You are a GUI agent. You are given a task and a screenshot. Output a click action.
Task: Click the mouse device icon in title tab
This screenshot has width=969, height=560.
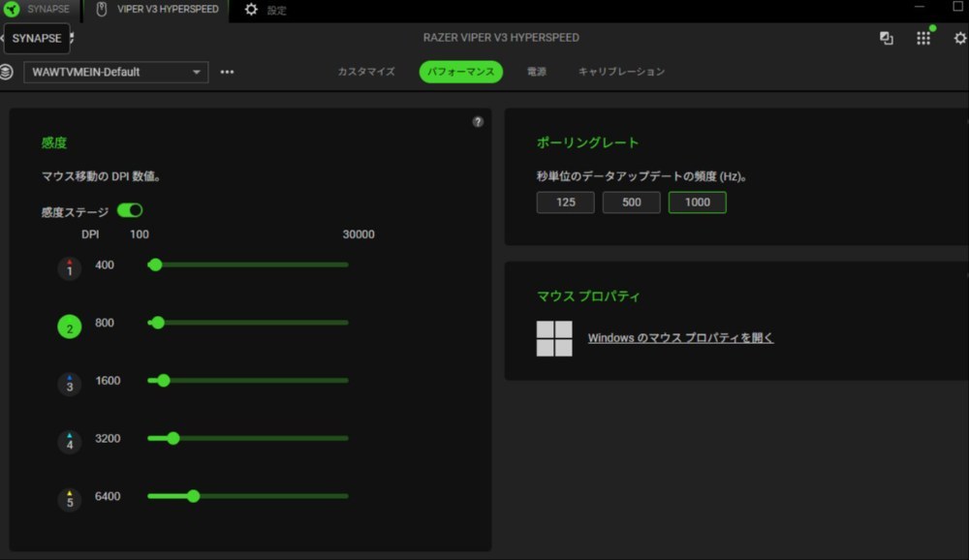click(x=102, y=10)
